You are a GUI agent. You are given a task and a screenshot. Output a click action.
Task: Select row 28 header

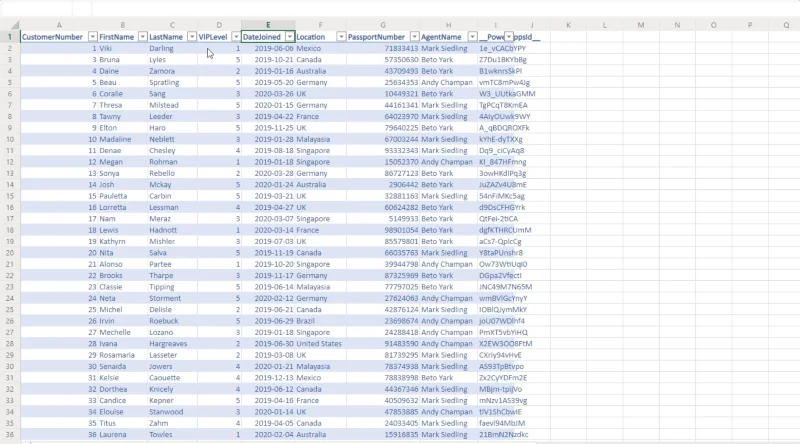(10, 343)
